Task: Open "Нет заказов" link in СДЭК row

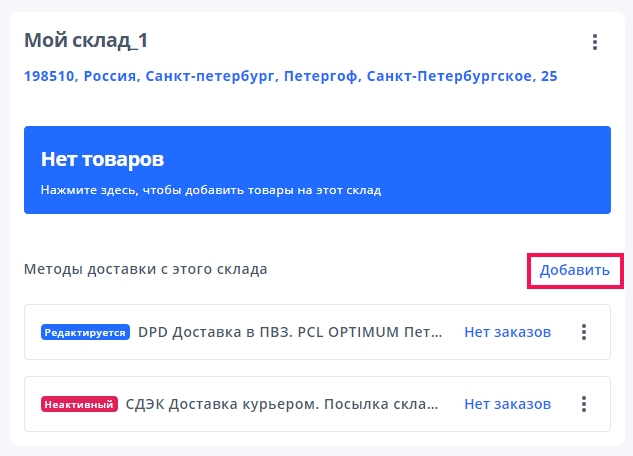Action: tap(507, 404)
